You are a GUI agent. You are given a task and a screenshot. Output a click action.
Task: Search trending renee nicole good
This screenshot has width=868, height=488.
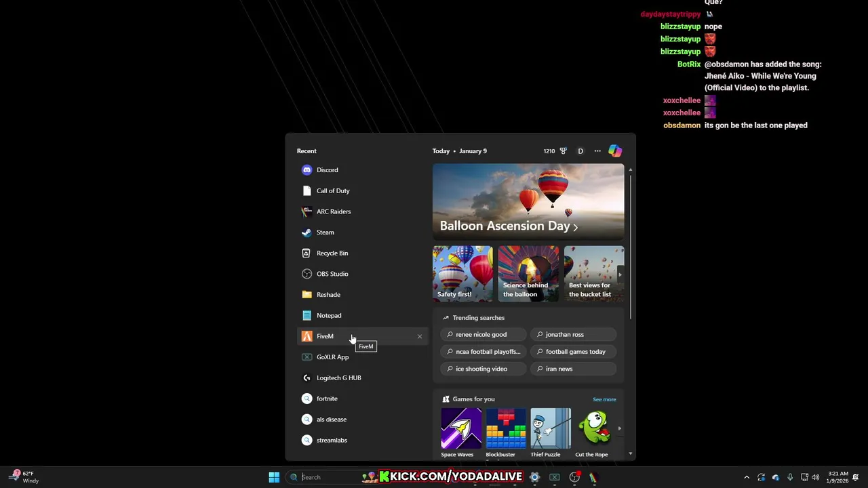483,334
